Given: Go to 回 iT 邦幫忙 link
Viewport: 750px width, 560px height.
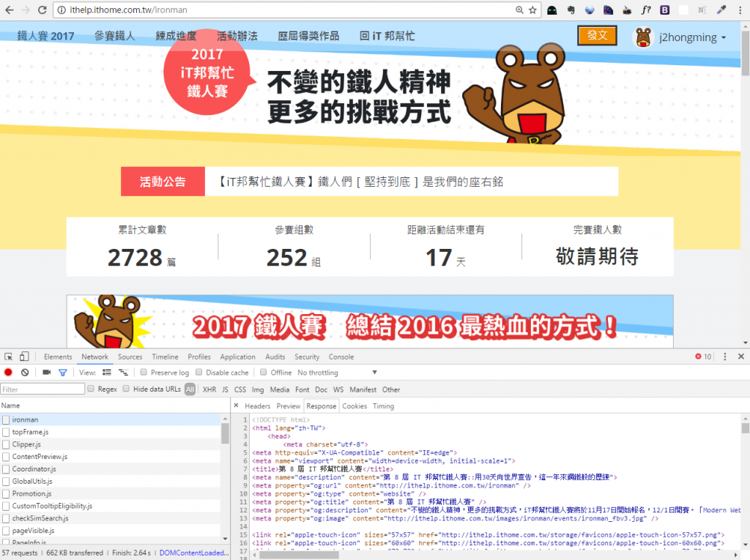Looking at the screenshot, I should click(387, 36).
